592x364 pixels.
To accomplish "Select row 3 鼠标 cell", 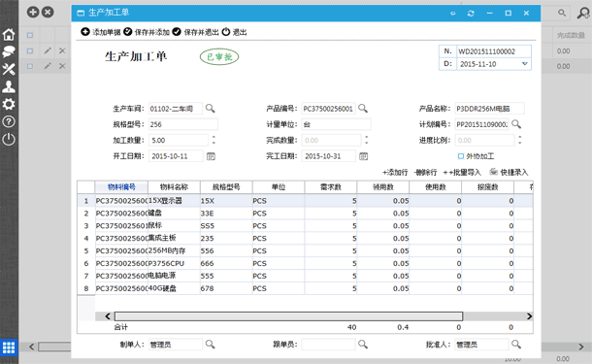I will [x=174, y=226].
